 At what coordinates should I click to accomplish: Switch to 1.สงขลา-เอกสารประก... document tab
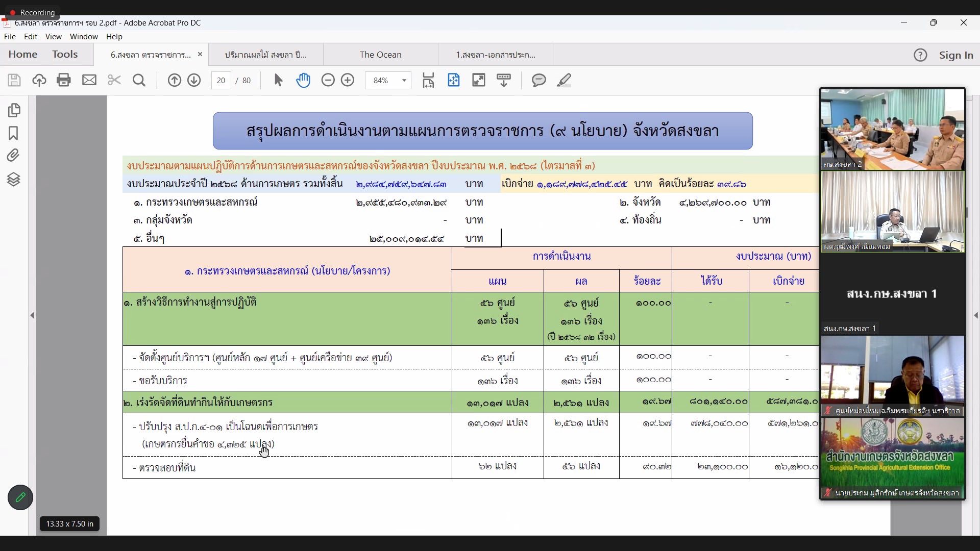496,55
